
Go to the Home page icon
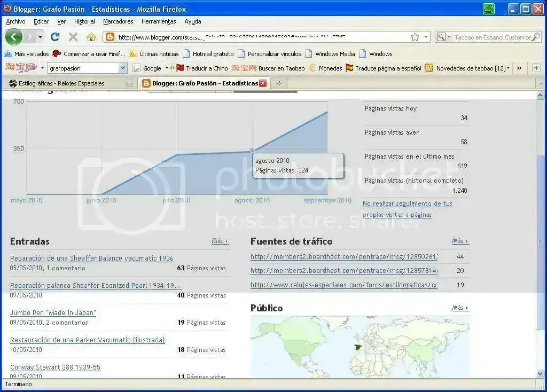point(91,37)
